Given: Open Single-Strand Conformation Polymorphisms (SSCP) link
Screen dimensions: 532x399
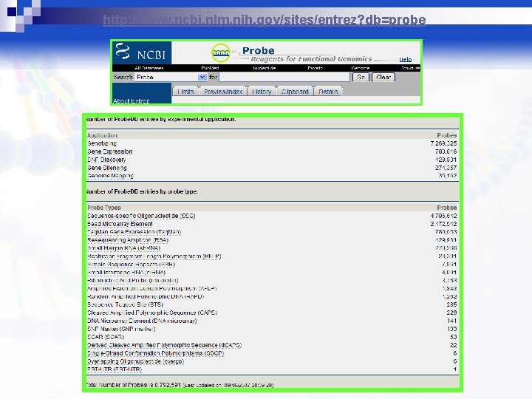Looking at the screenshot, I should [x=155, y=353].
